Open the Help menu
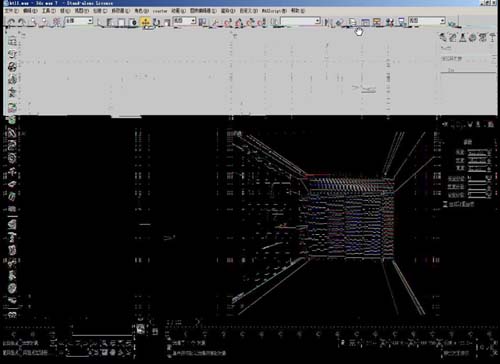 (298, 11)
